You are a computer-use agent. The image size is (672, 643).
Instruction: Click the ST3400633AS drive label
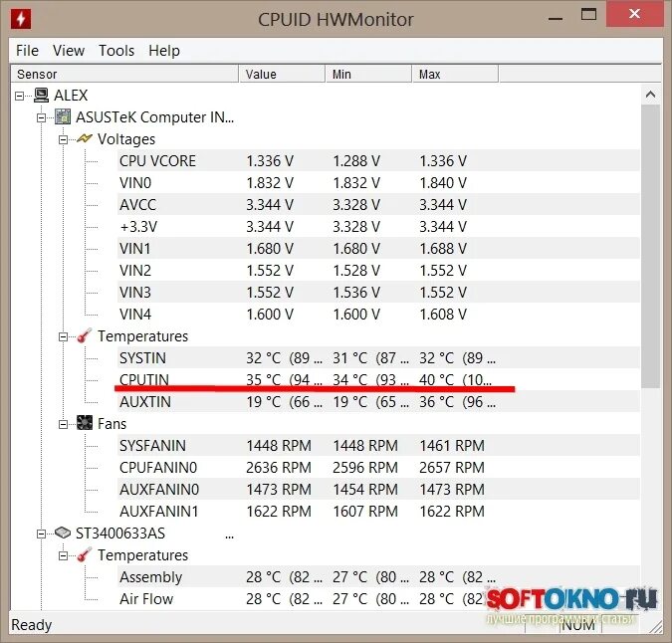tap(120, 533)
